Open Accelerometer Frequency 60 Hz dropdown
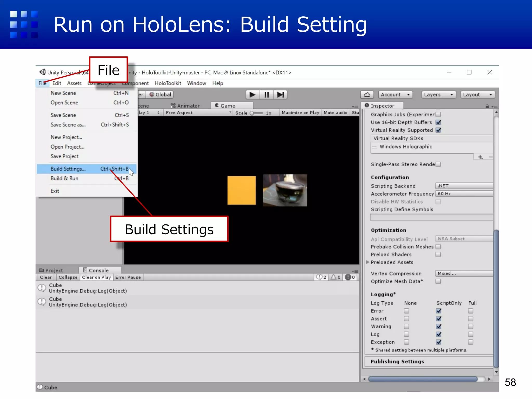The image size is (532, 399). (x=464, y=194)
